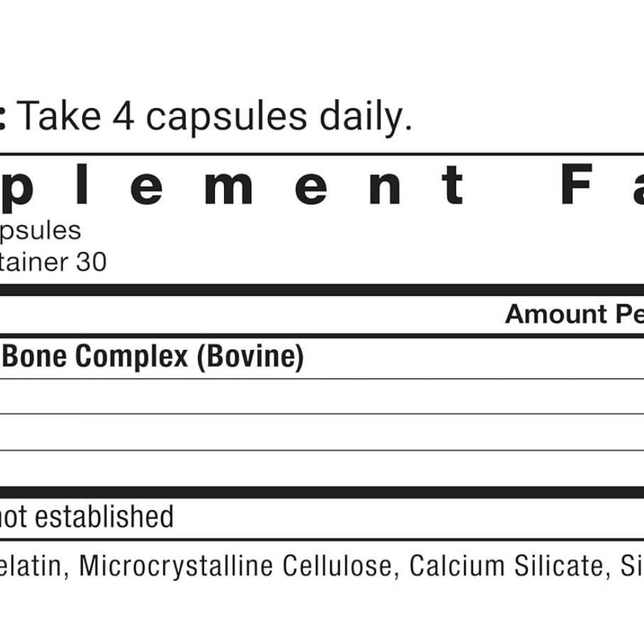The width and height of the screenshot is (644, 644).
Task: Click the "Take 4 capsules daily" directions text
Action: [213, 116]
